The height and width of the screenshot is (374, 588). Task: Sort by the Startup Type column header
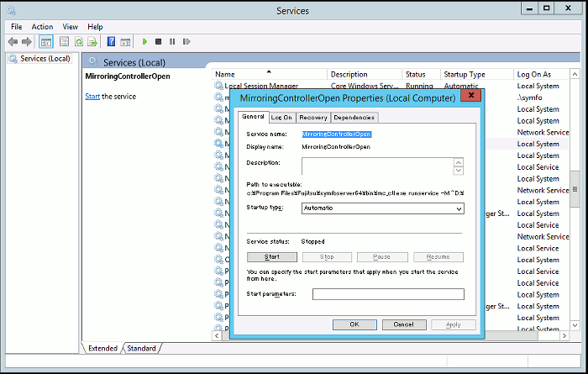[x=477, y=74]
